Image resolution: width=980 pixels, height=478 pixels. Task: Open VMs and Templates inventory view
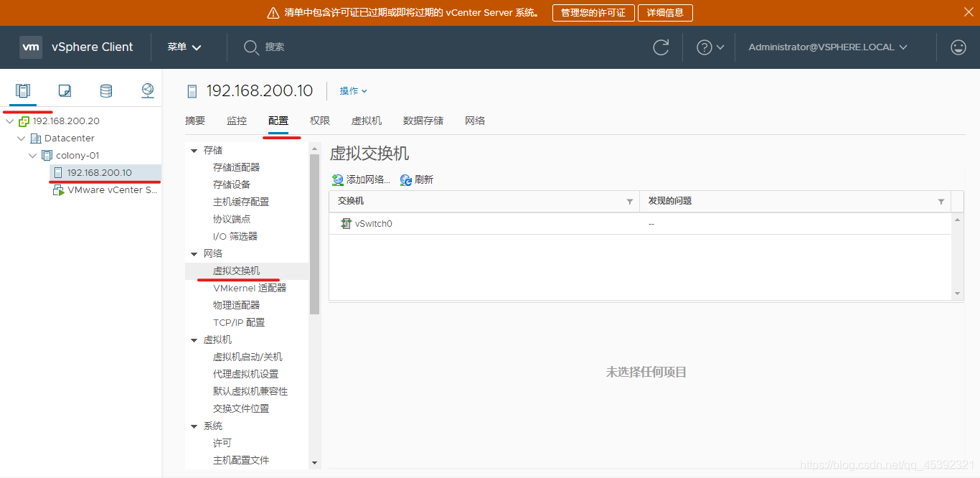pos(65,90)
